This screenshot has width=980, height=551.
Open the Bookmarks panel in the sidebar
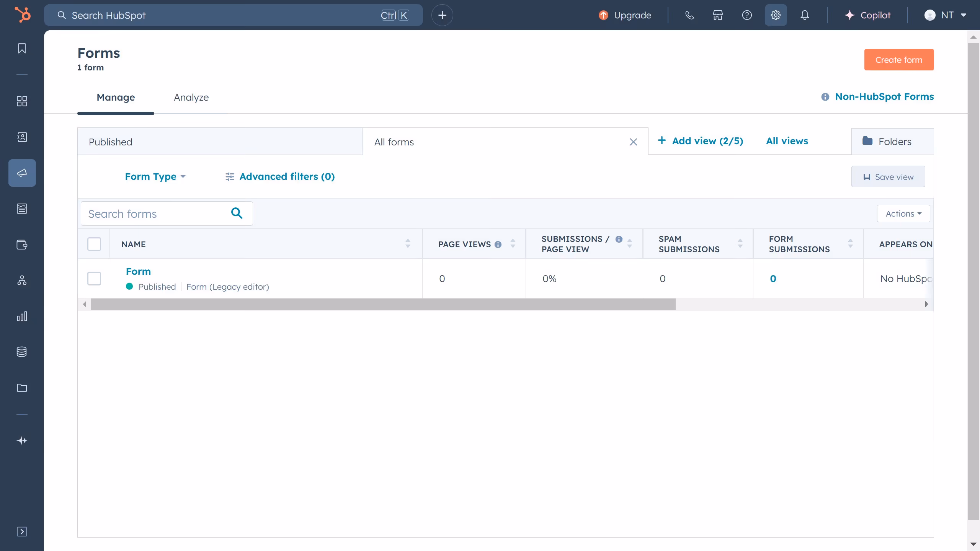pyautogui.click(x=22, y=49)
